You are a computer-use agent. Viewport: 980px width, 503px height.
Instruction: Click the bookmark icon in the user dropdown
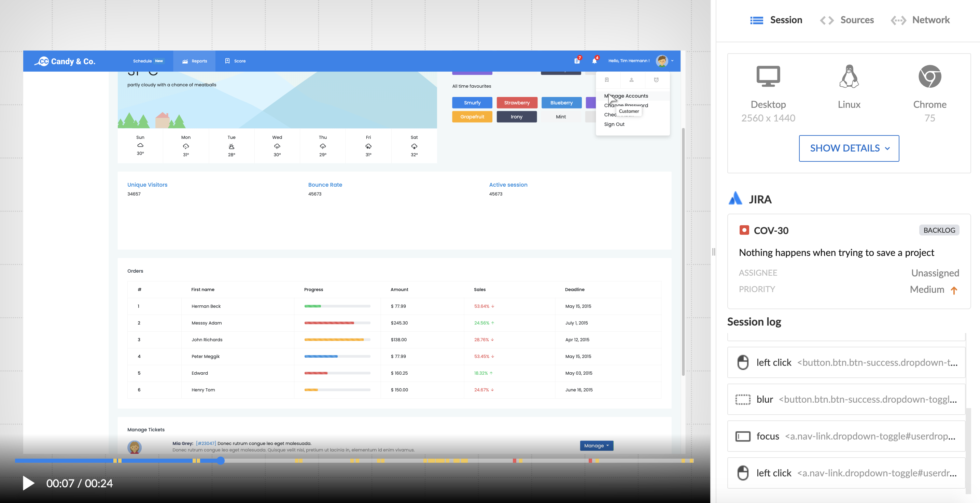click(607, 80)
